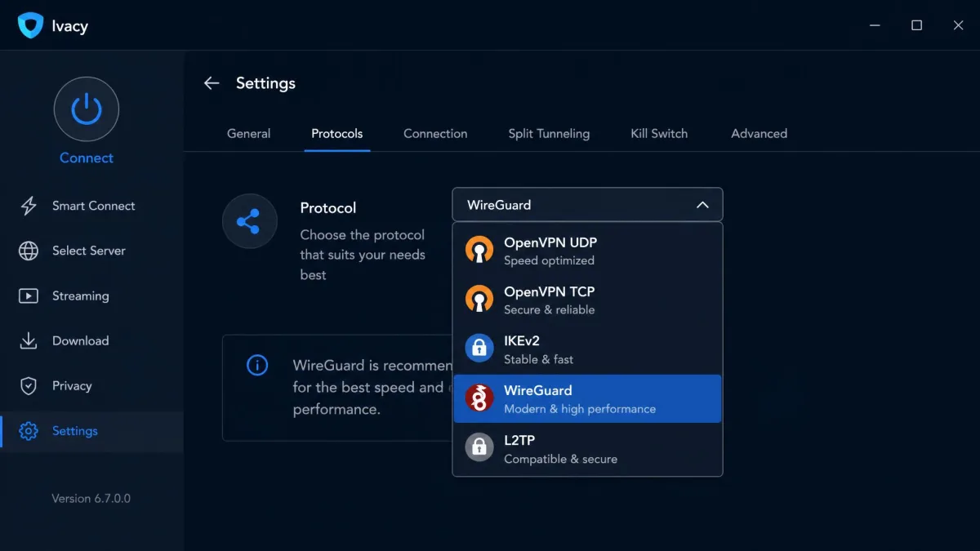Click the 'Compatible & secure' description

[x=560, y=459]
